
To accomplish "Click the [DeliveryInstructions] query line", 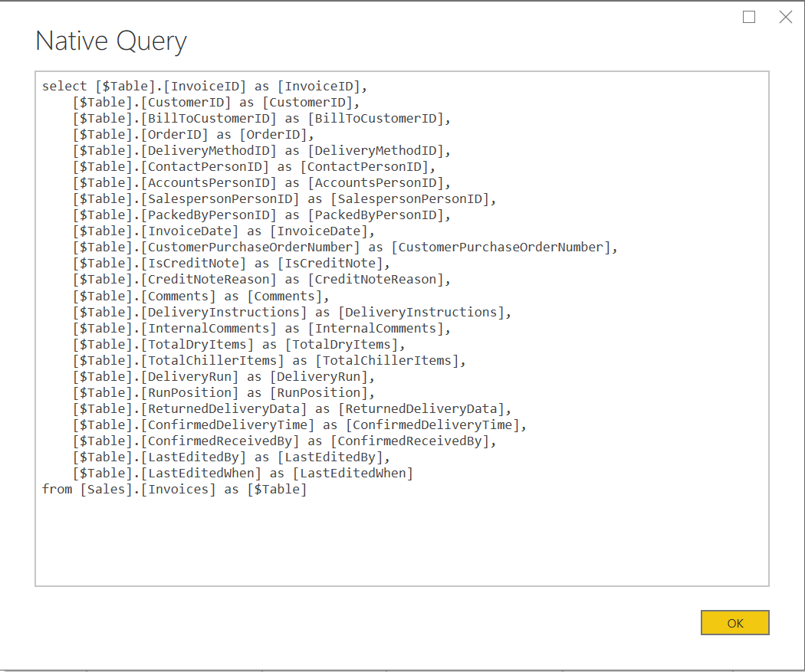I will pos(291,313).
